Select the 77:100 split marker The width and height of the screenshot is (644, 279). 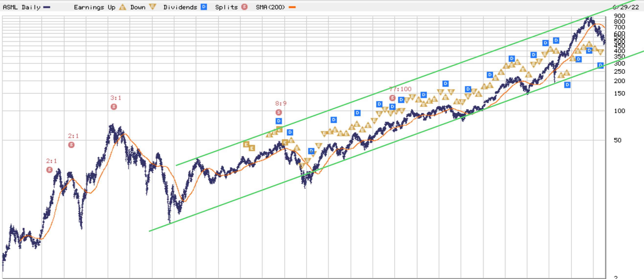tap(392, 98)
